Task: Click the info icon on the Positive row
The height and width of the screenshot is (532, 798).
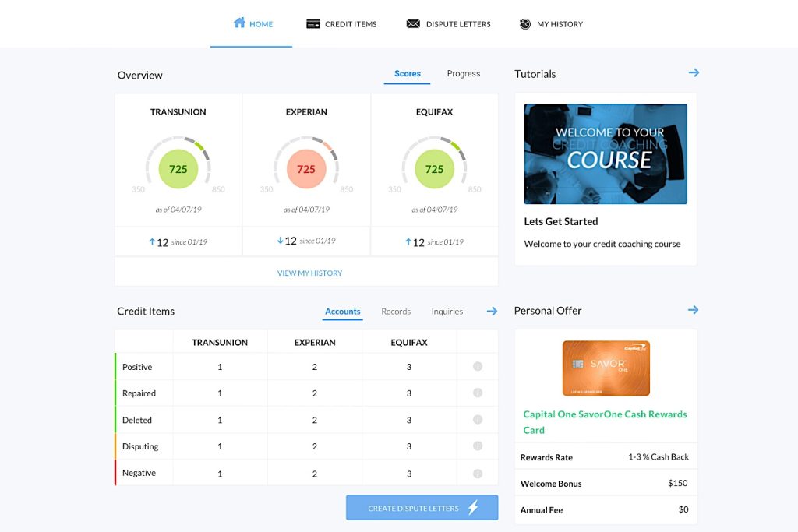Action: point(477,366)
